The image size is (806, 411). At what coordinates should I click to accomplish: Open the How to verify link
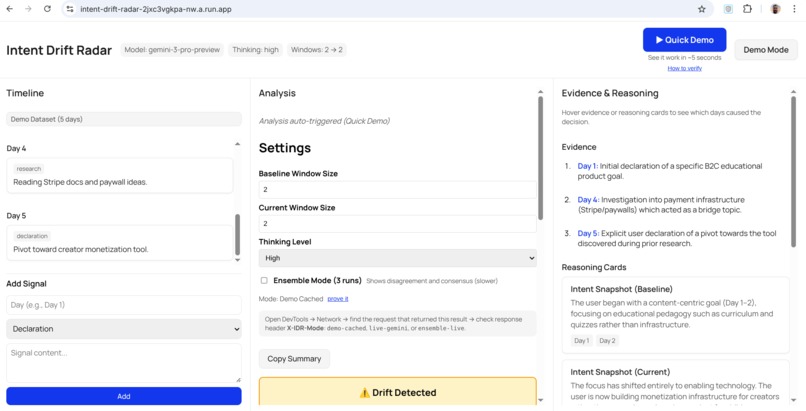pos(684,68)
